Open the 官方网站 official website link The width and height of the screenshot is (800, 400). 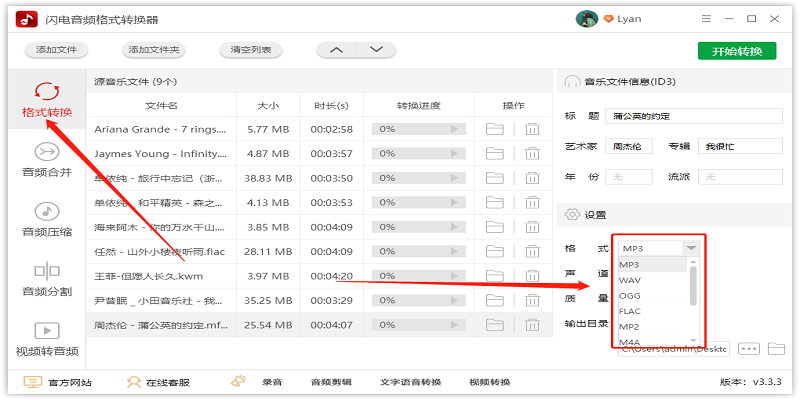(x=58, y=382)
